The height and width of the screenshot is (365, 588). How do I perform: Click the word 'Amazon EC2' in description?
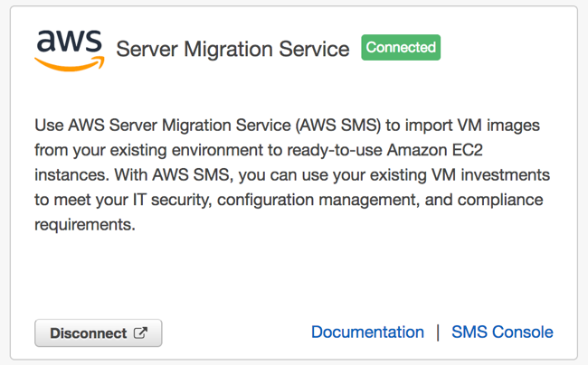pos(434,150)
